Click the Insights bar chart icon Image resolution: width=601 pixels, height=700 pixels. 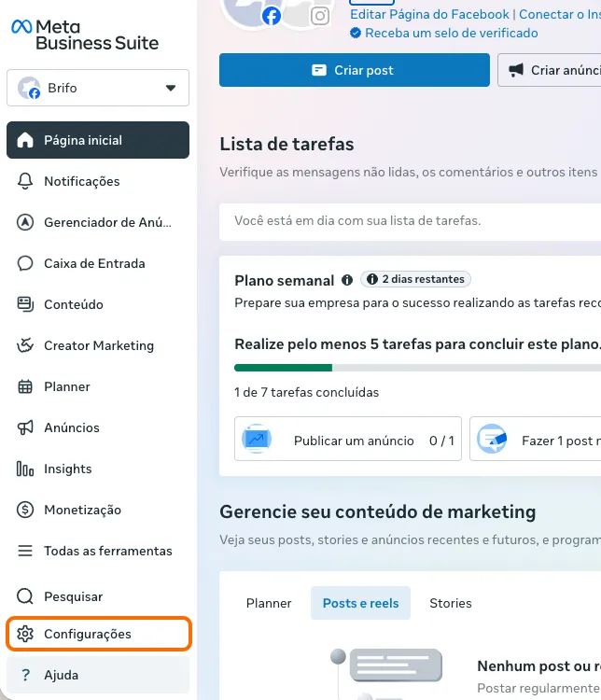(x=25, y=469)
